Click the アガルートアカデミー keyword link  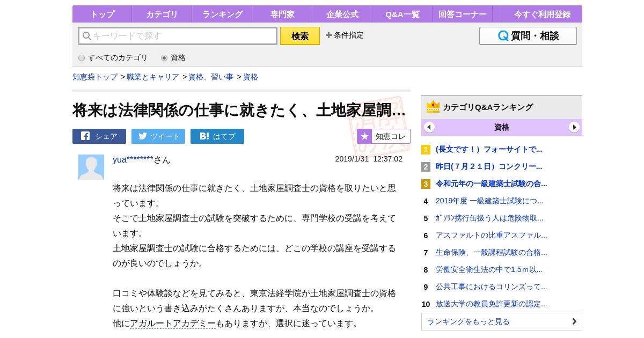point(173,324)
